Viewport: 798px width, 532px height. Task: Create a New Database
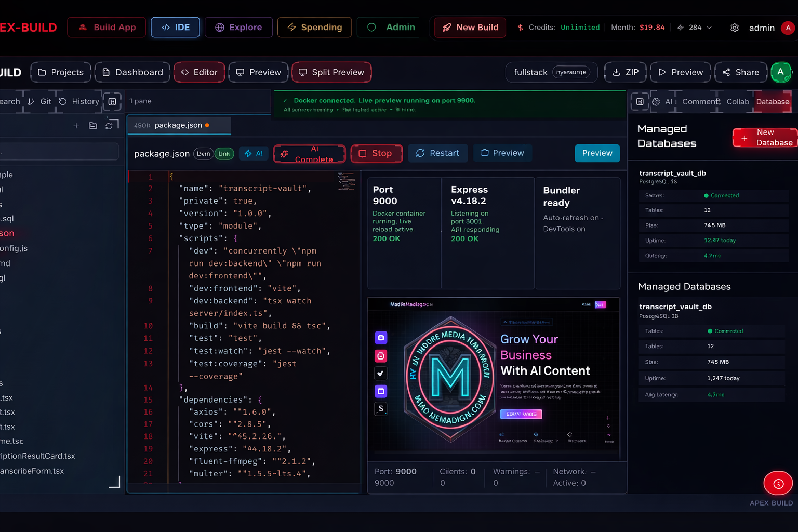[x=765, y=138]
